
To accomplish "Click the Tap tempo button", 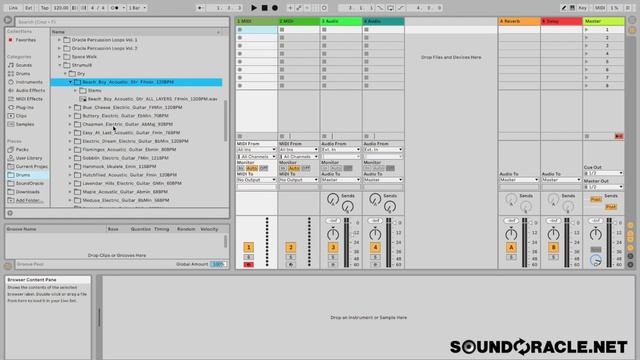I will coord(44,8).
